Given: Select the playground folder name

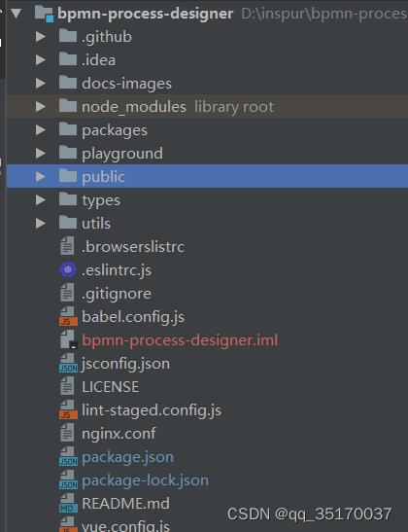Looking at the screenshot, I should click(122, 154).
